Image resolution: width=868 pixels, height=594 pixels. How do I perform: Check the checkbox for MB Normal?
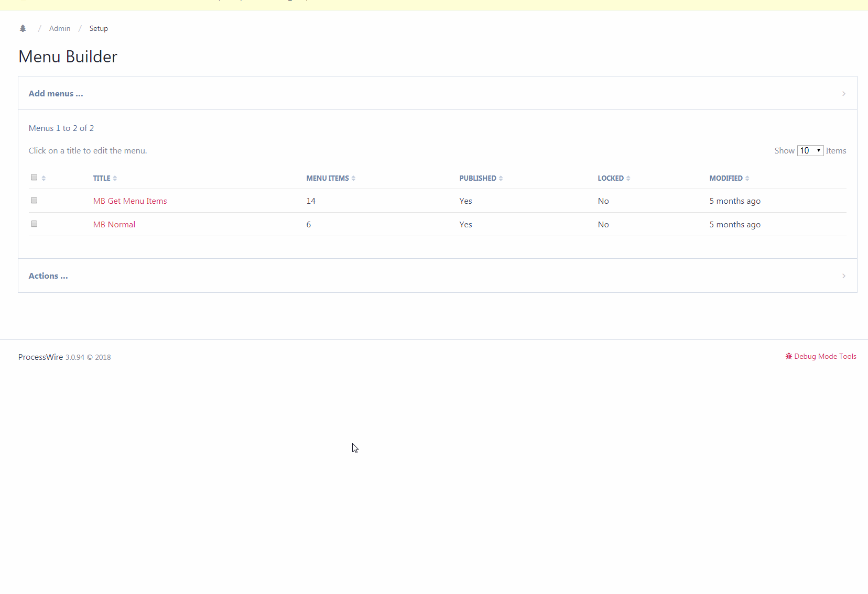click(34, 224)
